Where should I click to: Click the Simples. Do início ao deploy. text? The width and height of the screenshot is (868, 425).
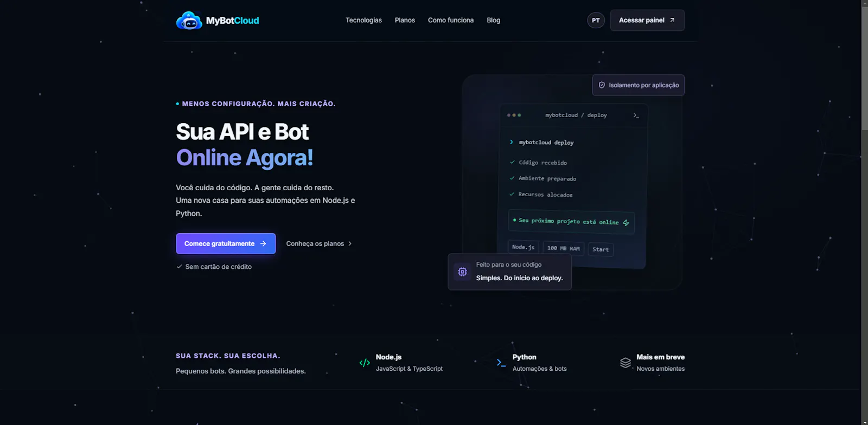click(x=520, y=278)
